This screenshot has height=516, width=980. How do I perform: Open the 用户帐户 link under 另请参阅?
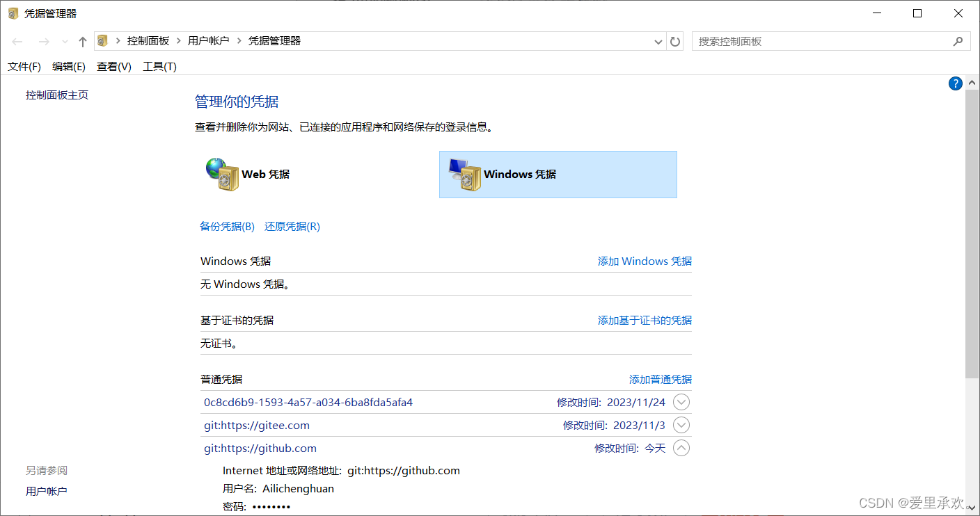47,492
